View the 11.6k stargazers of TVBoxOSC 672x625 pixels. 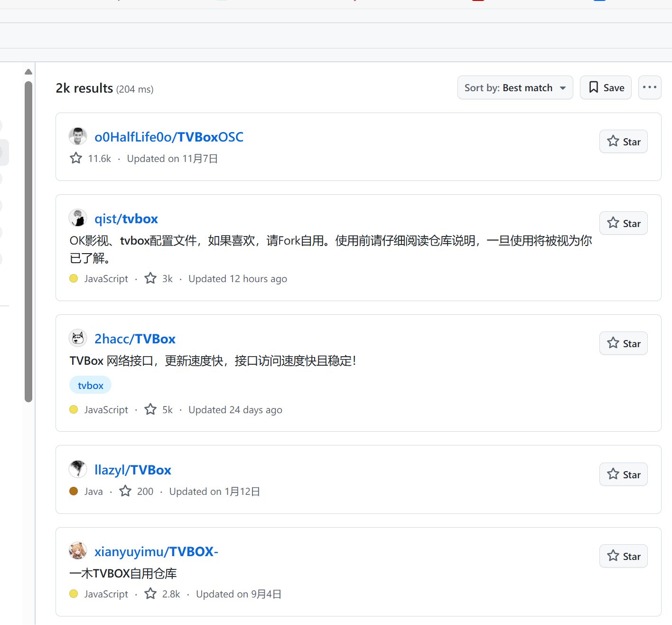click(x=90, y=158)
